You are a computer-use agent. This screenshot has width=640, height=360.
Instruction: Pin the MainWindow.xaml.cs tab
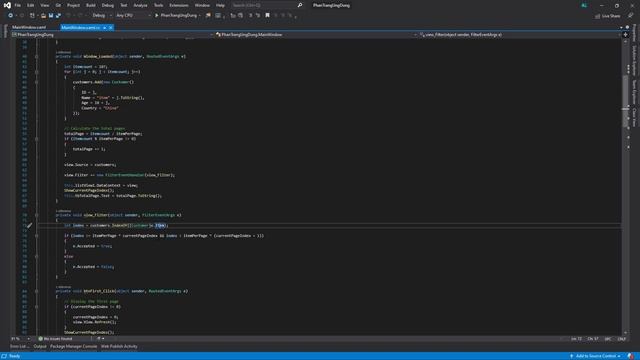point(104,27)
